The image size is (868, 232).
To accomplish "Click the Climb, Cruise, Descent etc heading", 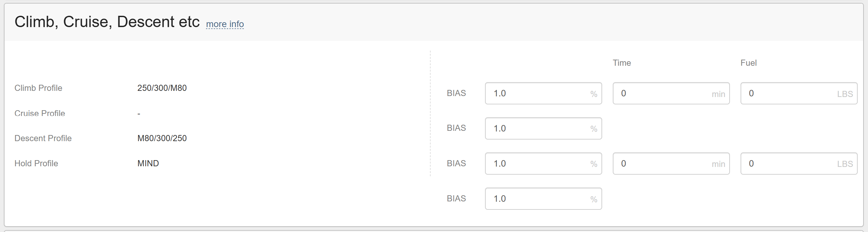I will 107,22.
